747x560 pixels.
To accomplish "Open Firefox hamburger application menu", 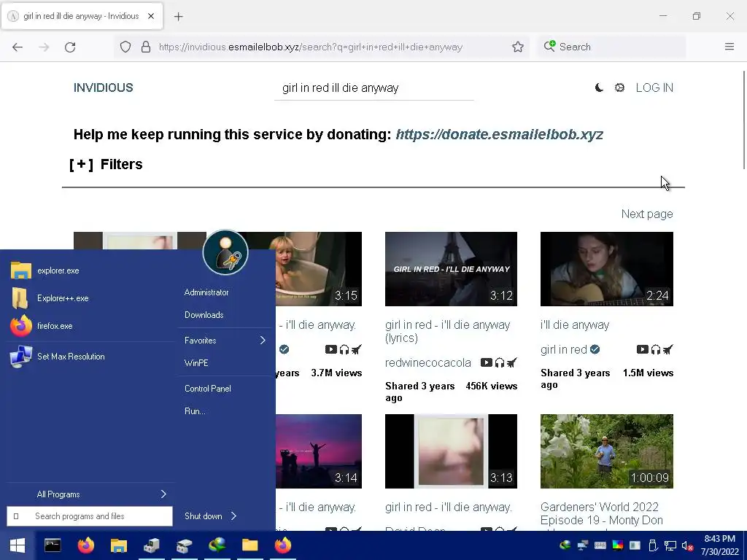I will (729, 47).
